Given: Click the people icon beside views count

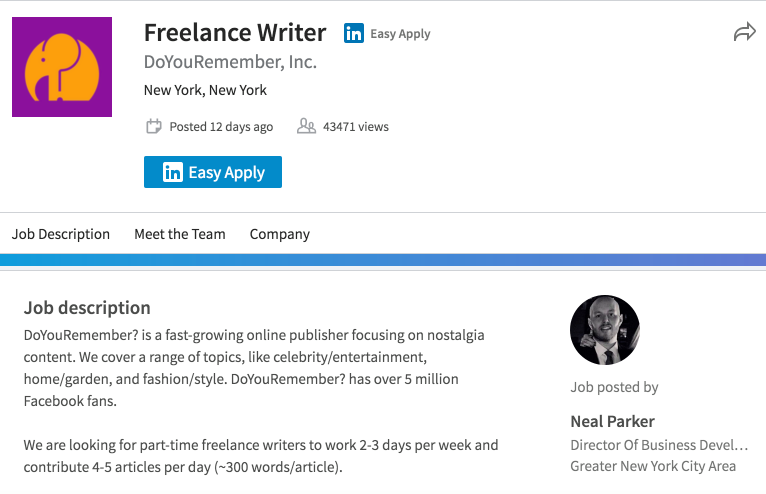Looking at the screenshot, I should coord(306,127).
